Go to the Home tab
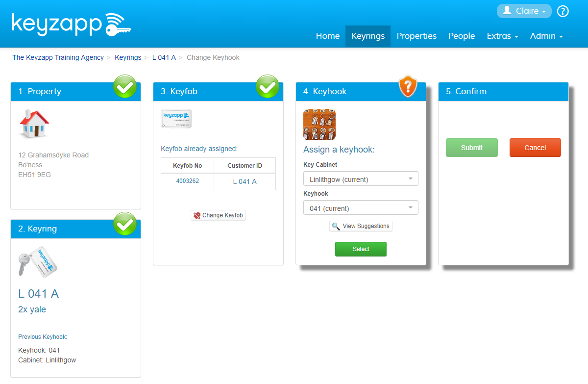The width and height of the screenshot is (588, 384). click(328, 36)
